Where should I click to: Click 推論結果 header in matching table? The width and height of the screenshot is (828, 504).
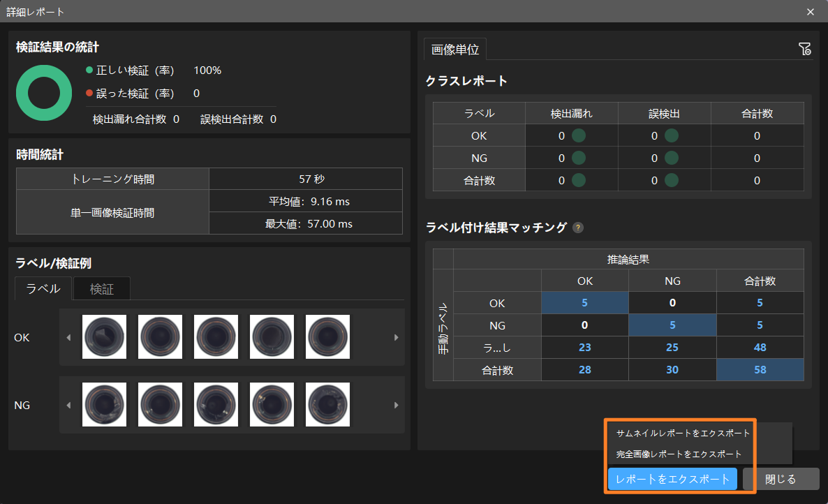pyautogui.click(x=628, y=259)
